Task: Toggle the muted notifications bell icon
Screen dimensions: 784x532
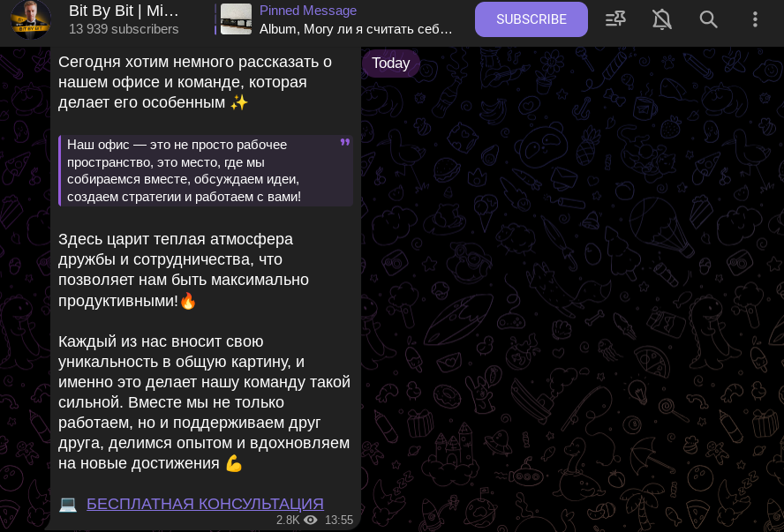Action: point(661,19)
